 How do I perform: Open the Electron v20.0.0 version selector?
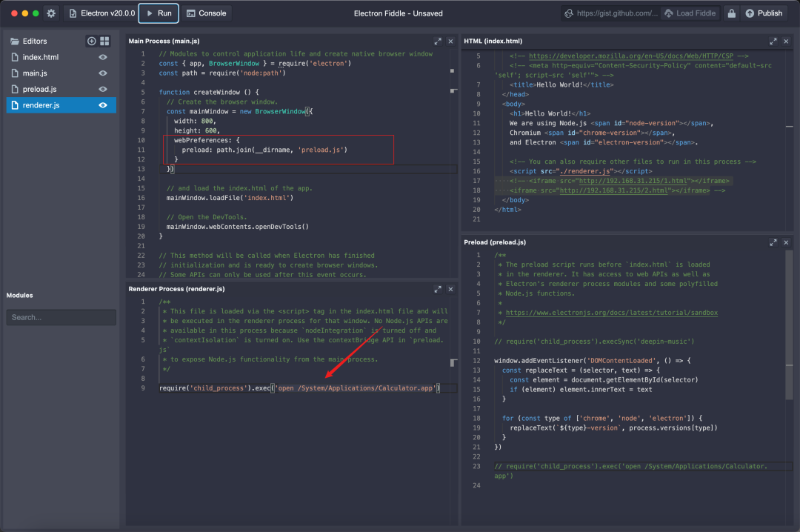tap(102, 13)
